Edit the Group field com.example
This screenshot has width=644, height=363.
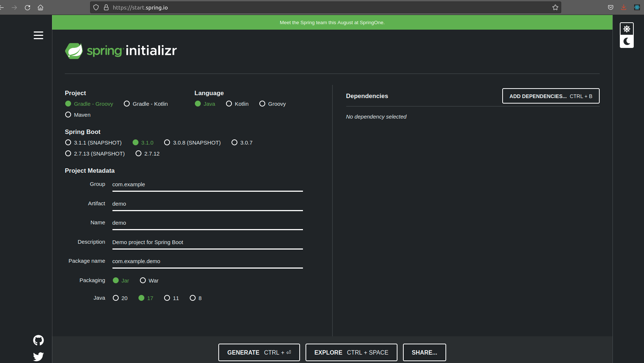pos(207,185)
